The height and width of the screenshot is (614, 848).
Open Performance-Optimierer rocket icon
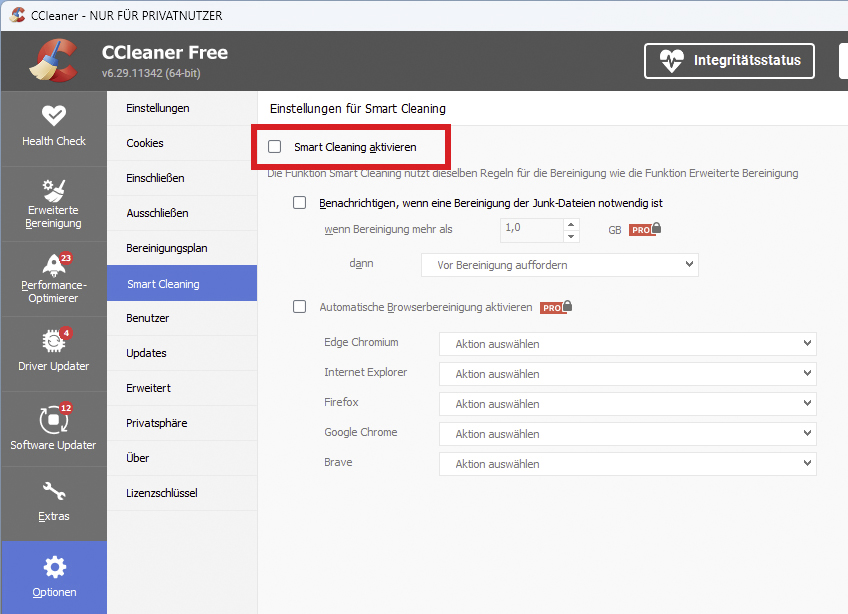pos(54,265)
